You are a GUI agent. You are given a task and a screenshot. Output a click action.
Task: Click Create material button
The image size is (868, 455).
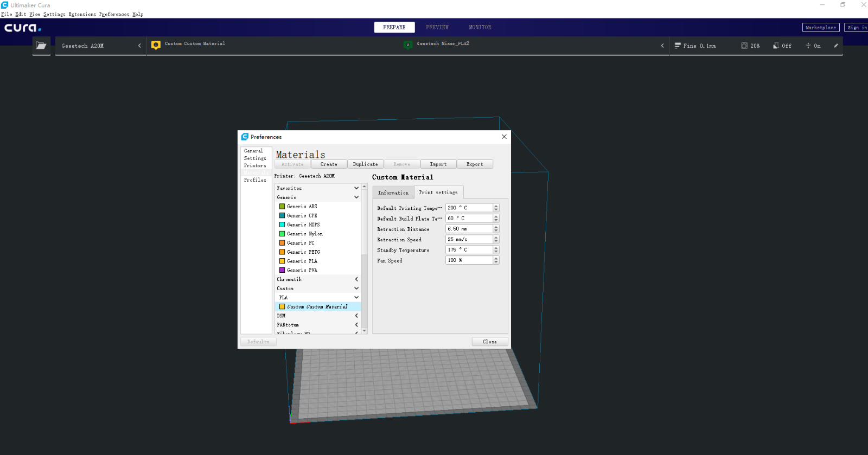[329, 164]
